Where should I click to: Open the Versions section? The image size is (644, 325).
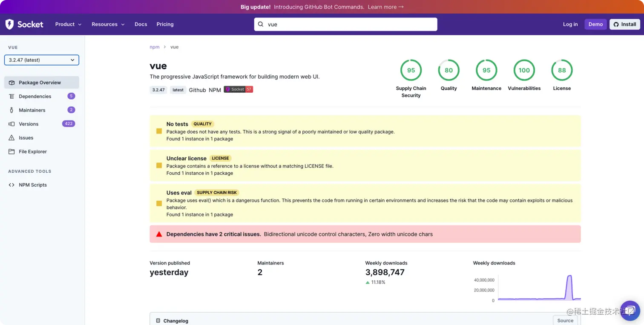[x=42, y=124]
